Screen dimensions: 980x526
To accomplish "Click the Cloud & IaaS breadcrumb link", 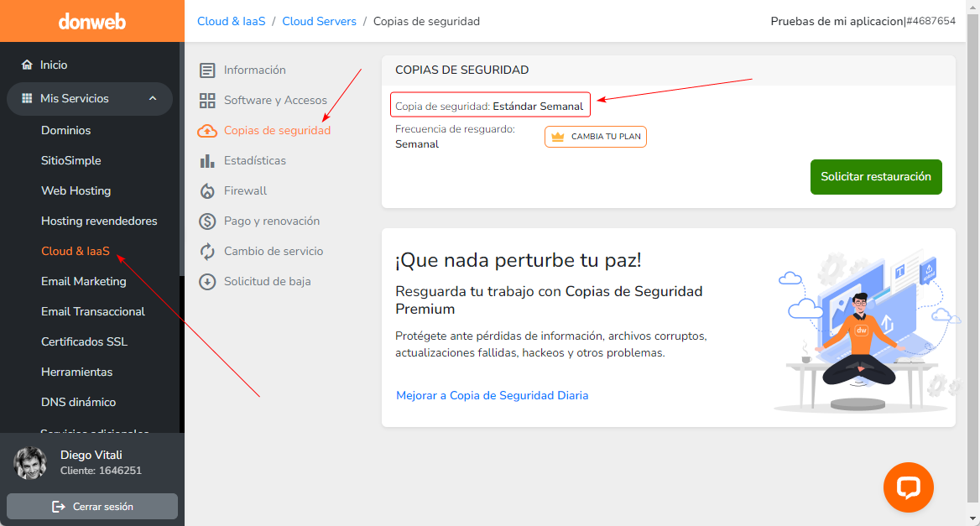I will (232, 21).
